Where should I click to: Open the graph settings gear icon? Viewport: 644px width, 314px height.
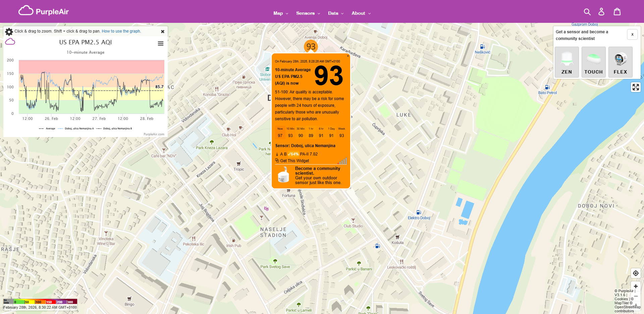pos(9,31)
